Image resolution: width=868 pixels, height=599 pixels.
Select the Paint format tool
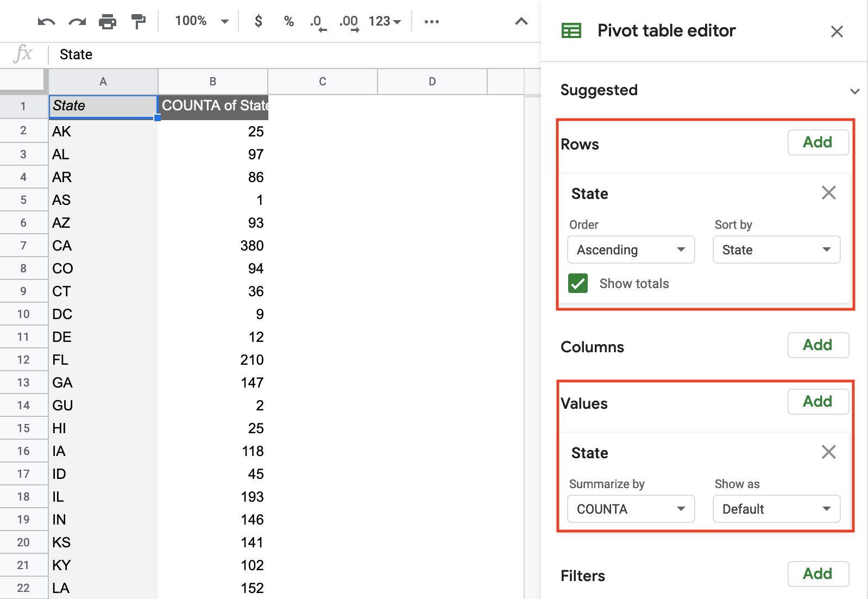click(139, 22)
